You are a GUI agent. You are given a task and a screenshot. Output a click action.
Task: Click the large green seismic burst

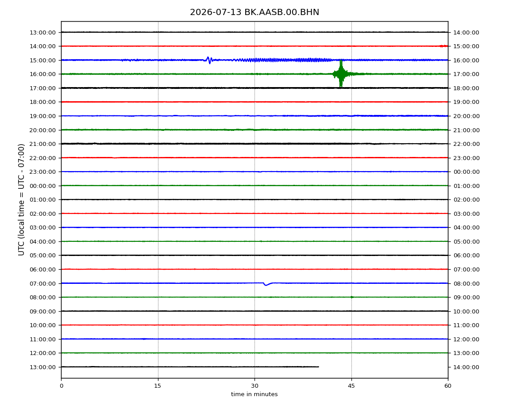pyautogui.click(x=341, y=74)
